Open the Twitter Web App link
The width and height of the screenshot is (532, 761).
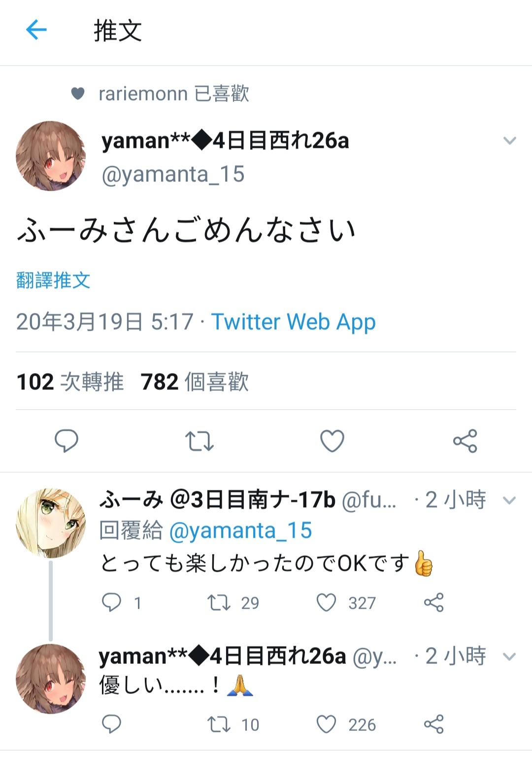click(x=294, y=322)
